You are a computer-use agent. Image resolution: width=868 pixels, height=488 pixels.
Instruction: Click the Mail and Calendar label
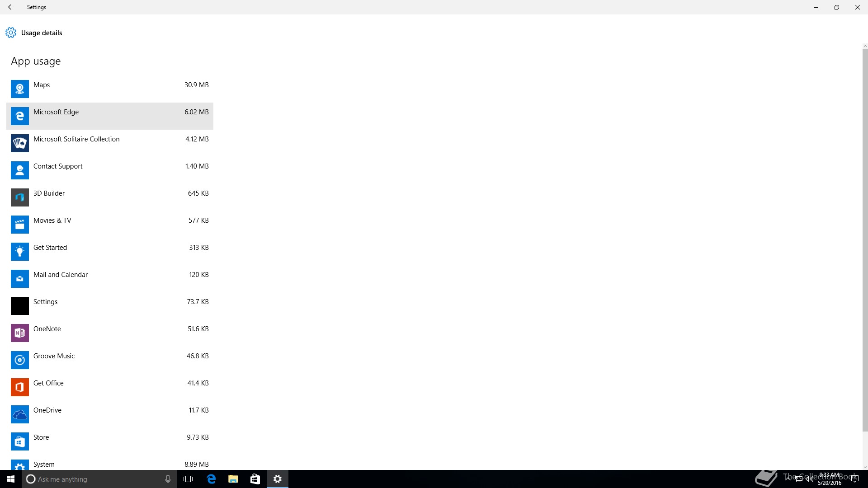pos(61,275)
